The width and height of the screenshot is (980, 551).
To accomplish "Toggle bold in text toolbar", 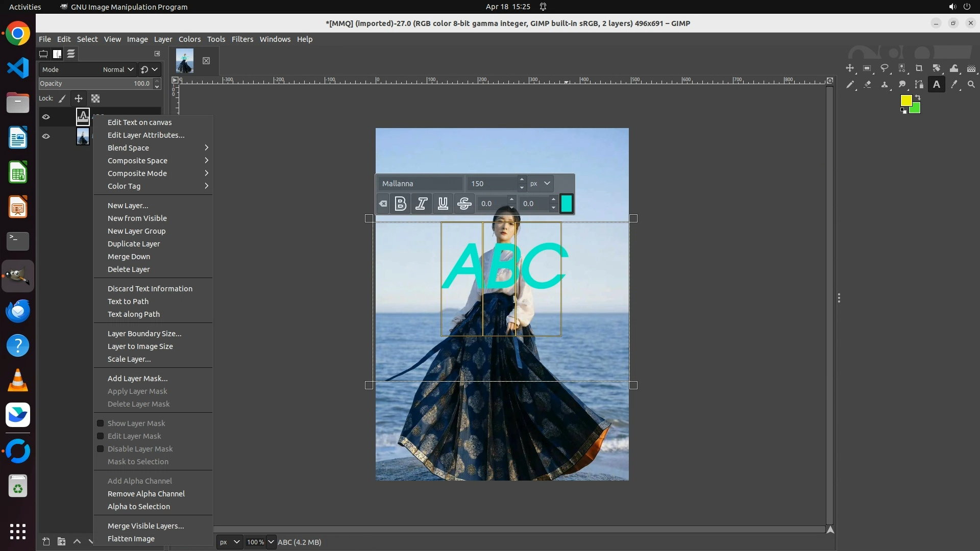I will (401, 204).
